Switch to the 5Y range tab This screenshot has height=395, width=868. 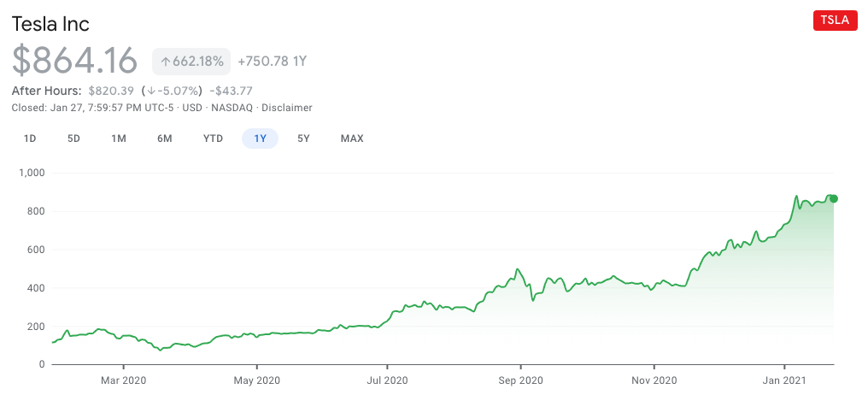pos(303,139)
